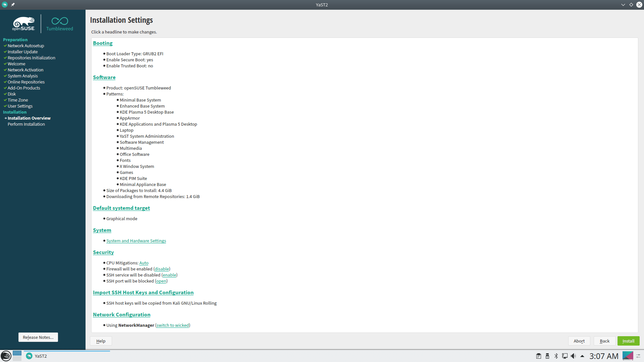Open the Booting settings headline
Image resolution: width=644 pixels, height=362 pixels.
[103, 43]
